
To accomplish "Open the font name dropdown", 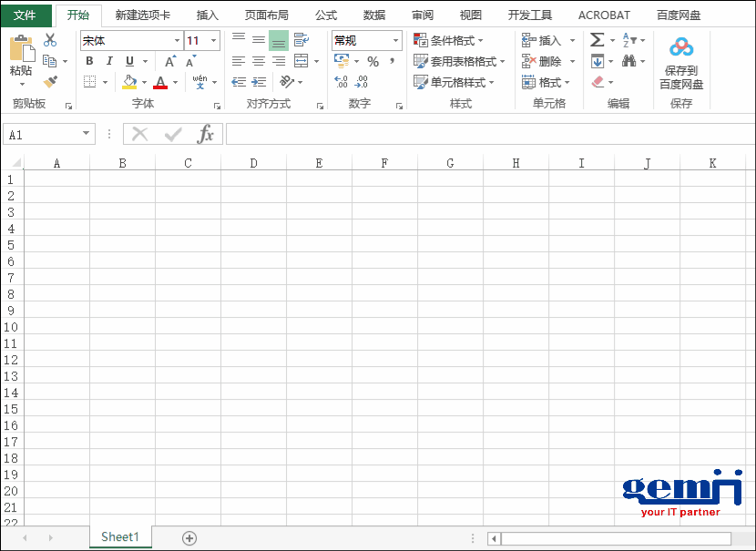I will point(179,40).
